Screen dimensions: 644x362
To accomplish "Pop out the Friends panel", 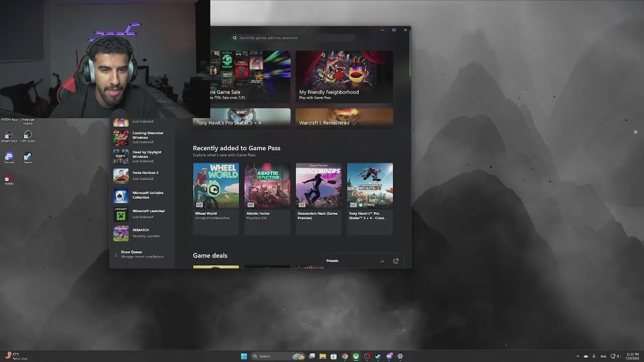I will (395, 261).
